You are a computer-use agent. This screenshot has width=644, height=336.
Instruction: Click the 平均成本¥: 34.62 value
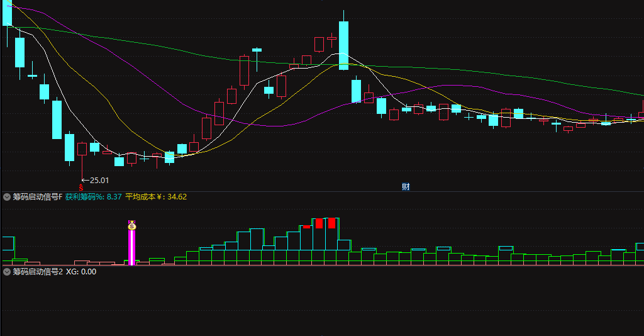(x=156, y=197)
